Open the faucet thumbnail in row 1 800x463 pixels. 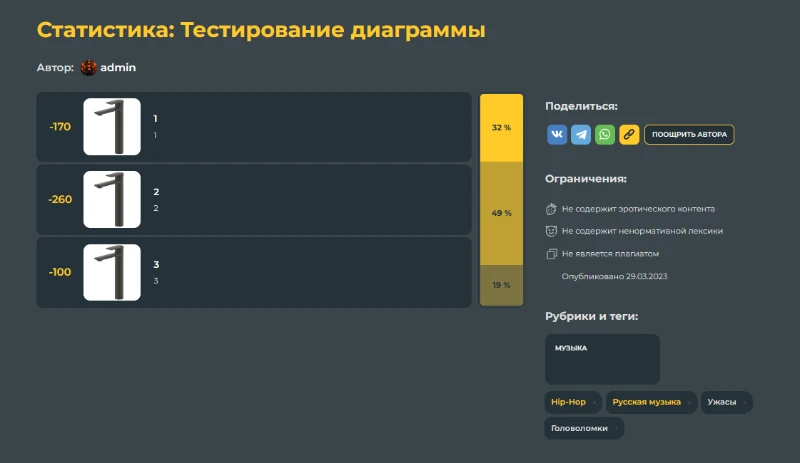[x=112, y=127]
